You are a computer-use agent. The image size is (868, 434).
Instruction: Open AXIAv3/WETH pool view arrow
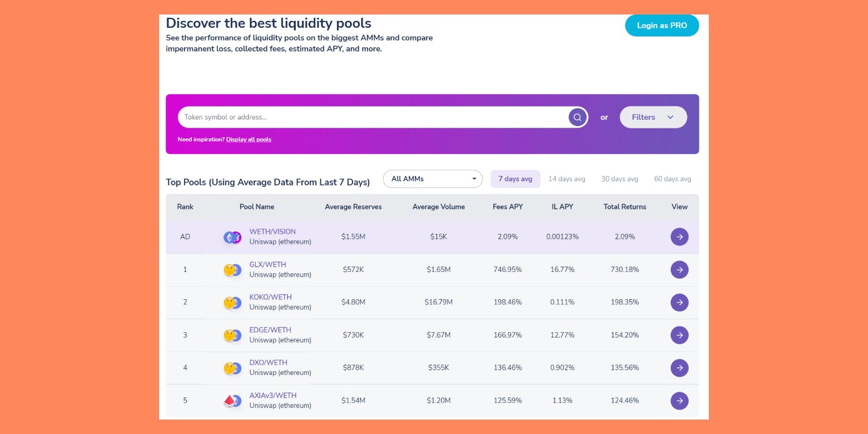pyautogui.click(x=679, y=400)
